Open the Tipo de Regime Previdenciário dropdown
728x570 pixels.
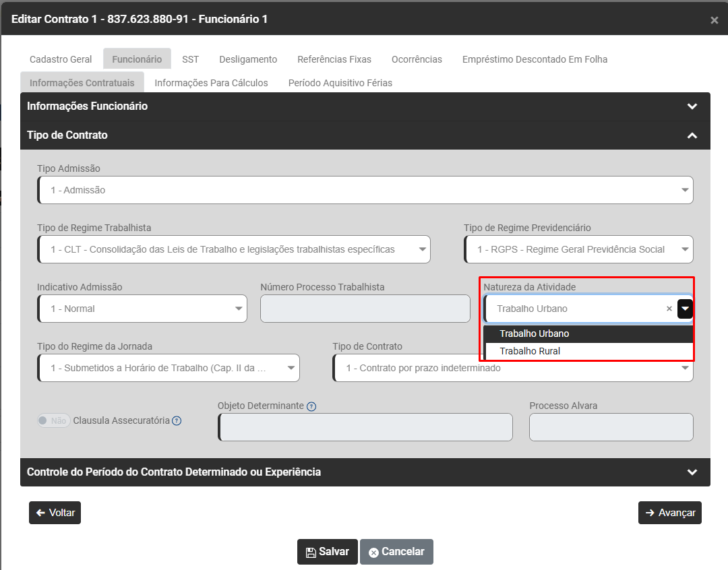[578, 249]
